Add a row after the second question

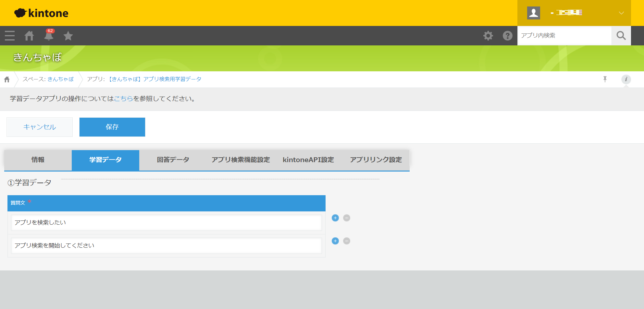[335, 241]
